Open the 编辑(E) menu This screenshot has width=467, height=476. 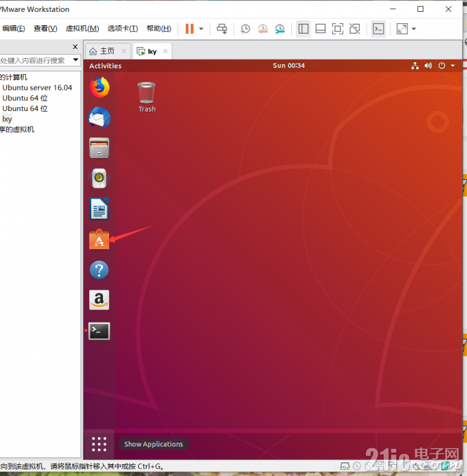pyautogui.click(x=13, y=28)
